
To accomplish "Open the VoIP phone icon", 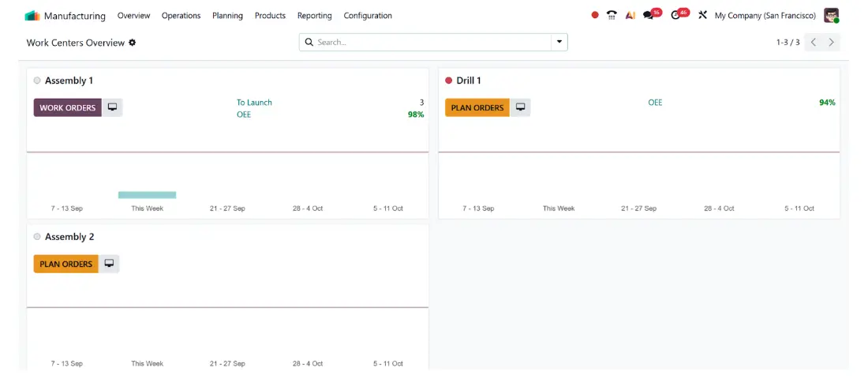I will [612, 16].
